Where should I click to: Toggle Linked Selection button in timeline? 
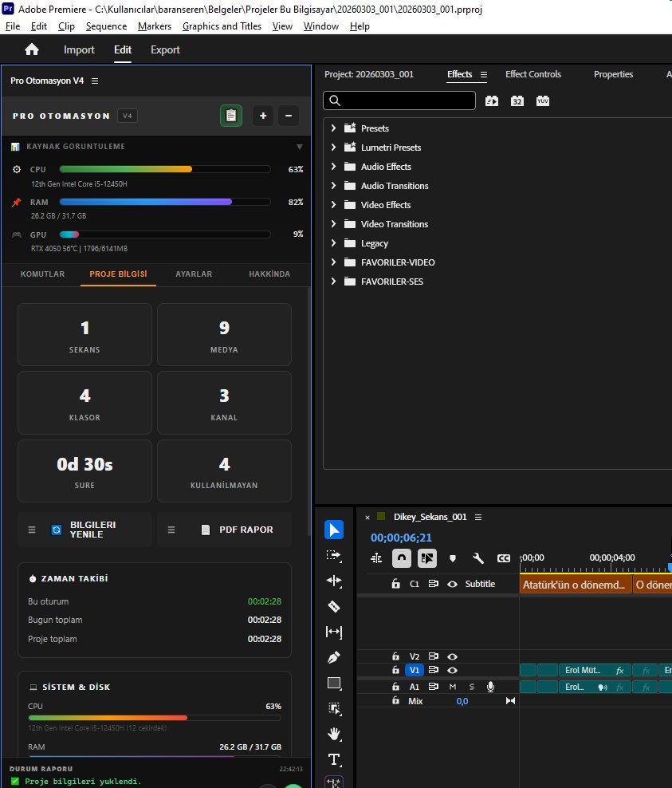tap(427, 558)
